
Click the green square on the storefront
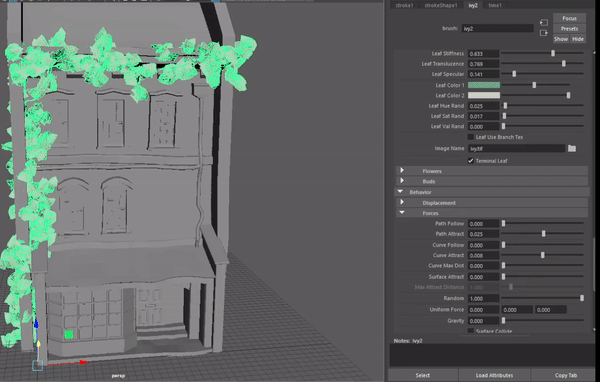point(69,335)
